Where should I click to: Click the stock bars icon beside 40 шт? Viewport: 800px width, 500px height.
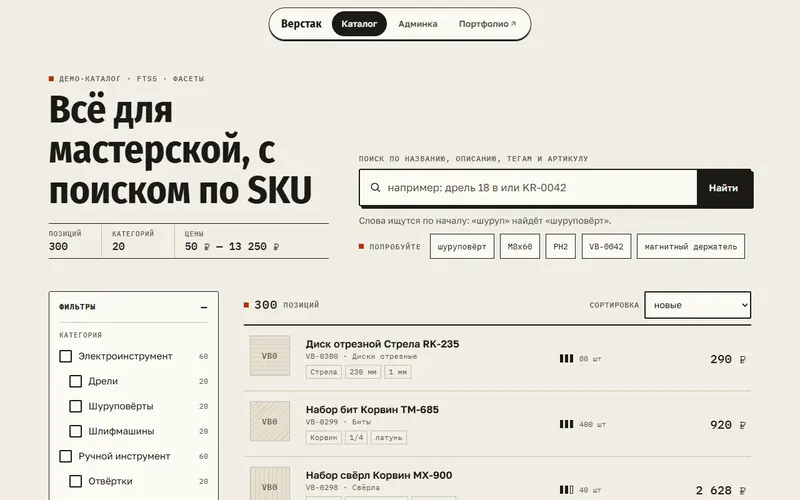(x=566, y=490)
